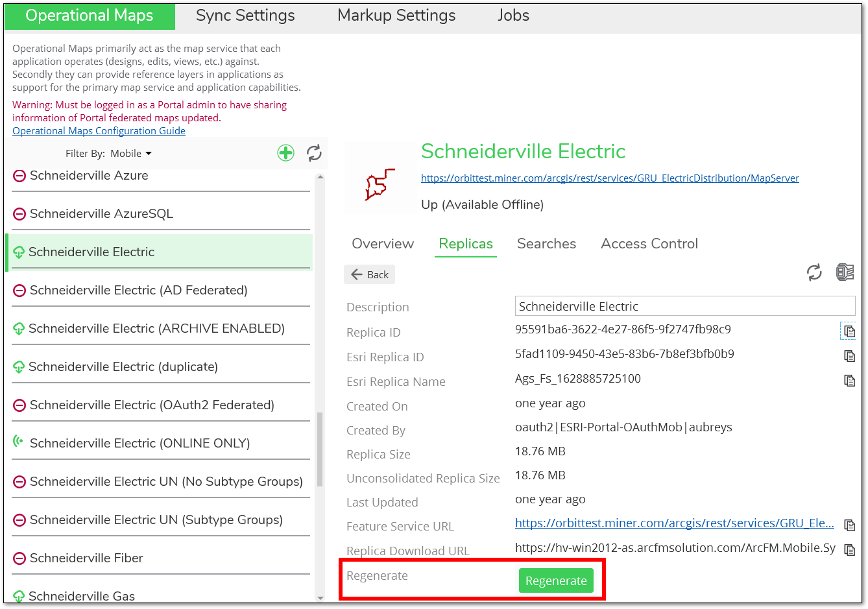Click online-only signal icon for Electric (ONLINE ONLY)

(x=18, y=442)
